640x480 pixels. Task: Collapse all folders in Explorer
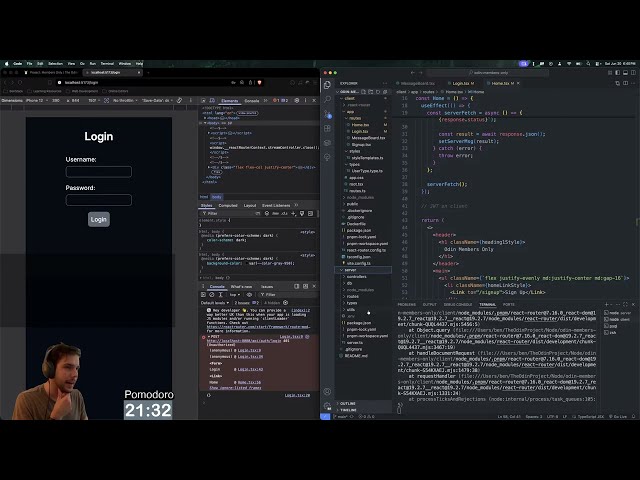[x=385, y=92]
